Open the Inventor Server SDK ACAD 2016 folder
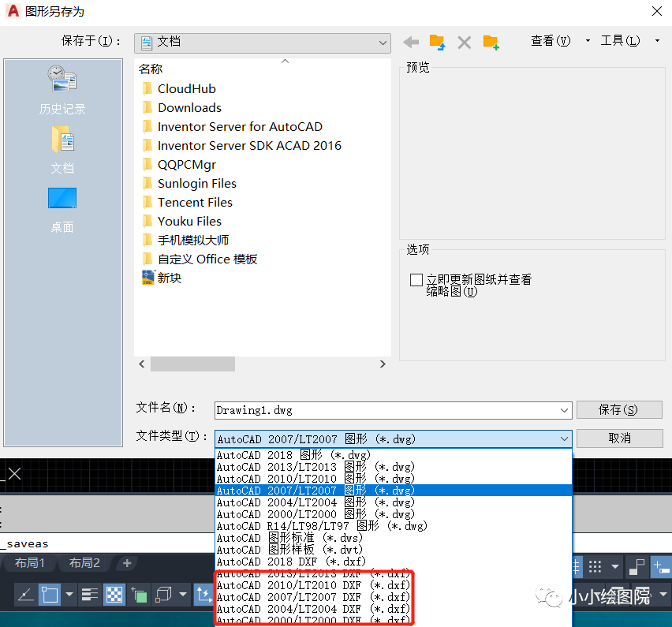This screenshot has height=627, width=672. (x=241, y=145)
